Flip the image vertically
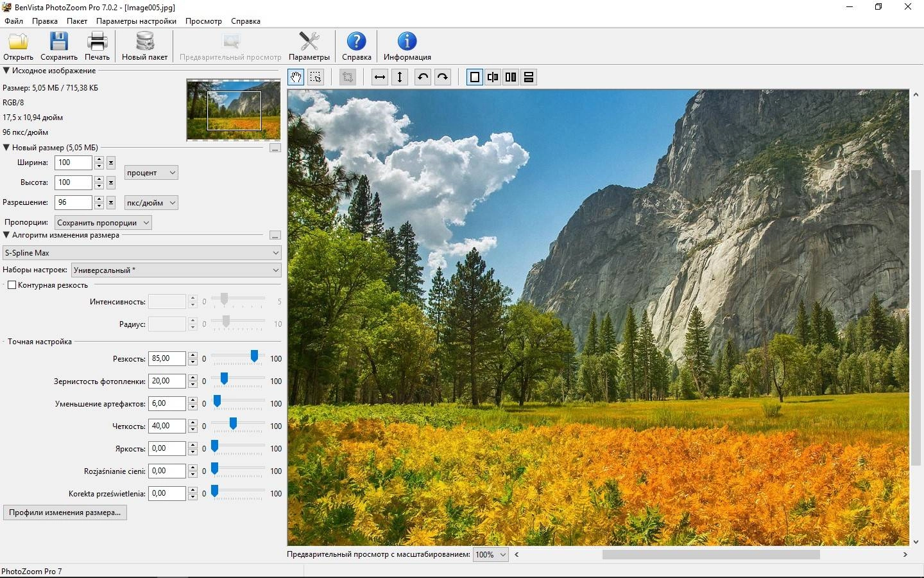 click(x=400, y=77)
